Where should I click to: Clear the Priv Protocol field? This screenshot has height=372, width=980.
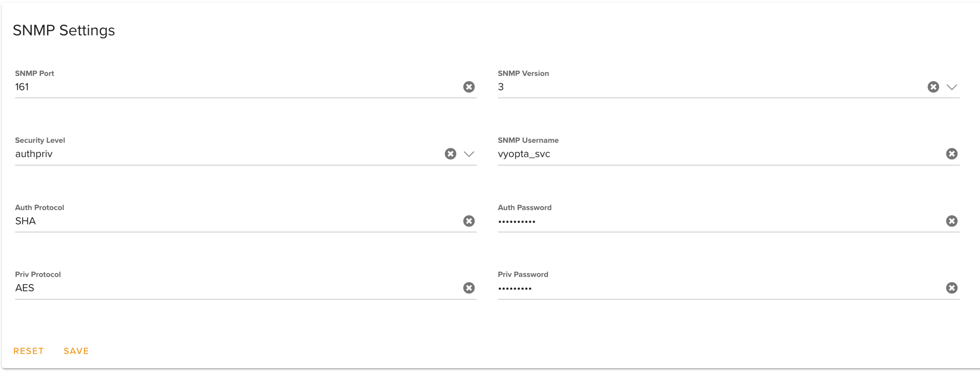pyautogui.click(x=469, y=288)
